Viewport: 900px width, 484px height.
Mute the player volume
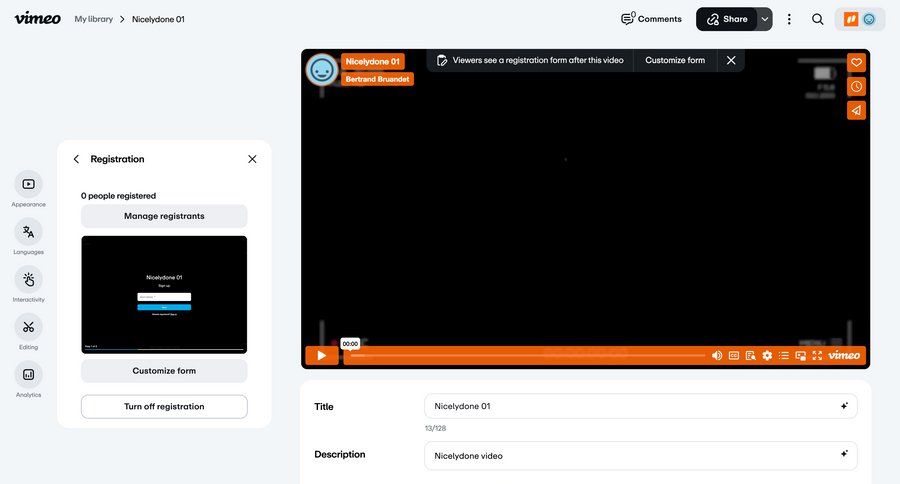717,355
